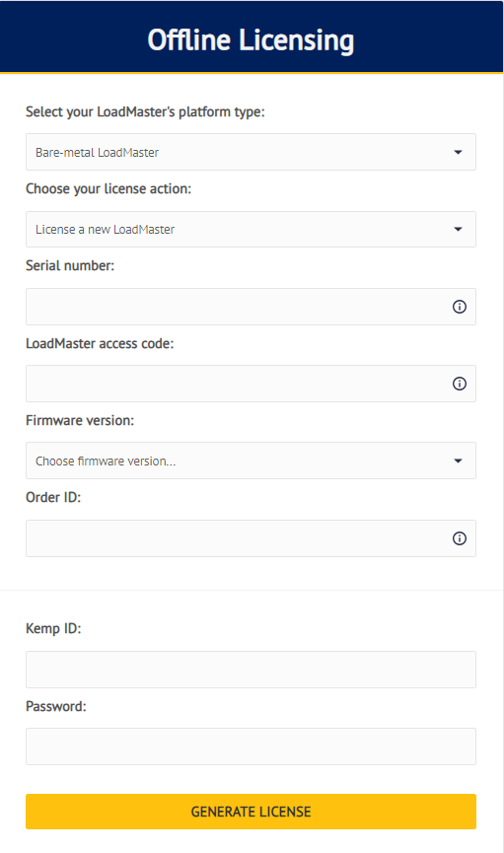Image resolution: width=504 pixels, height=853 pixels.
Task: Click the "Password:" label text
Action: point(56,707)
